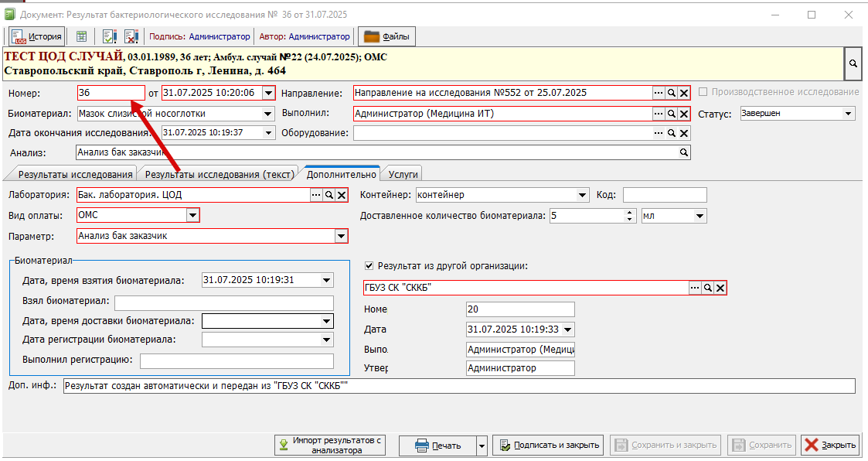The width and height of the screenshot is (868, 461).
Task: Click the Доп. инф. text field
Action: tap(459, 386)
